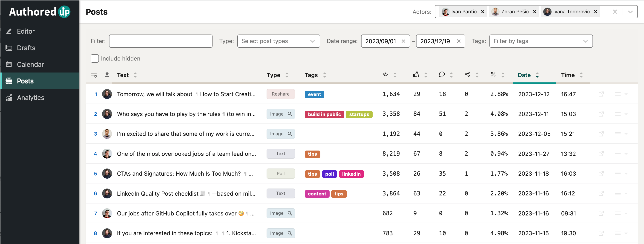Preview image of GitHub Copilot post

point(281,213)
